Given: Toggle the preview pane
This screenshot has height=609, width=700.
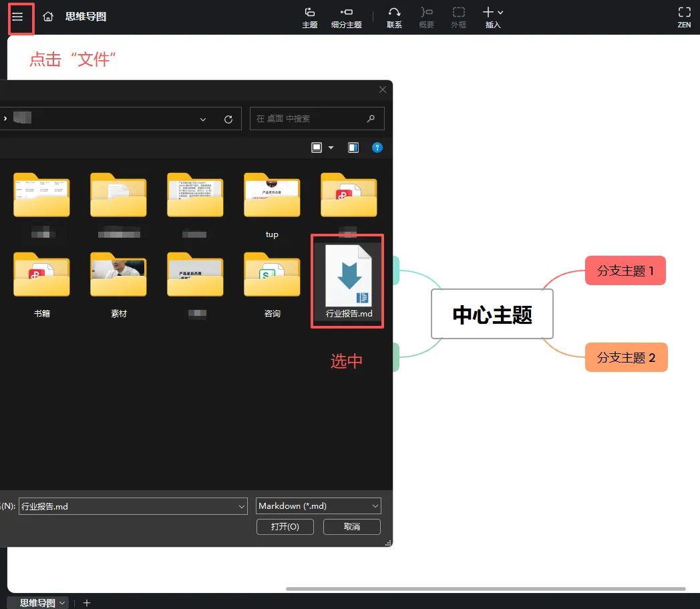Looking at the screenshot, I should click(353, 148).
